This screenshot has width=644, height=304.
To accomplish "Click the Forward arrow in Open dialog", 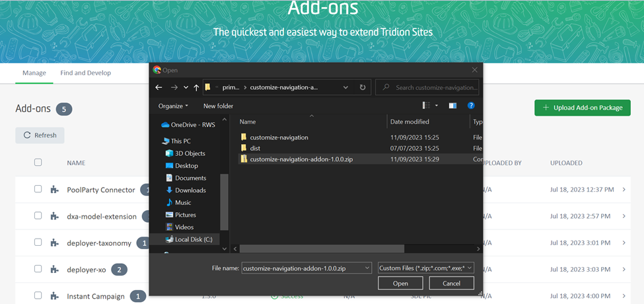I will pyautogui.click(x=174, y=87).
